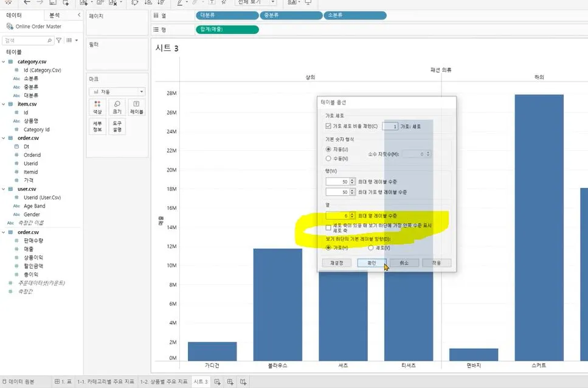Open the 1-2. 상품별 주요 지표 sheet tab

(164, 382)
